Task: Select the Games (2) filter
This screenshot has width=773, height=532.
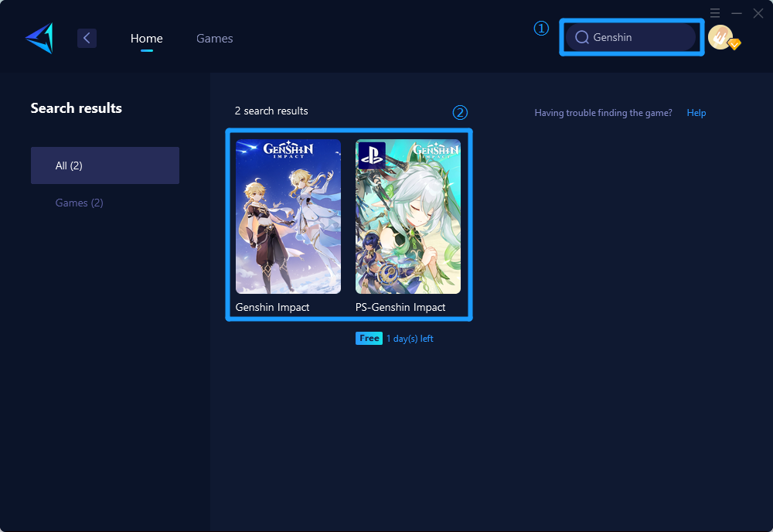Action: tap(80, 203)
